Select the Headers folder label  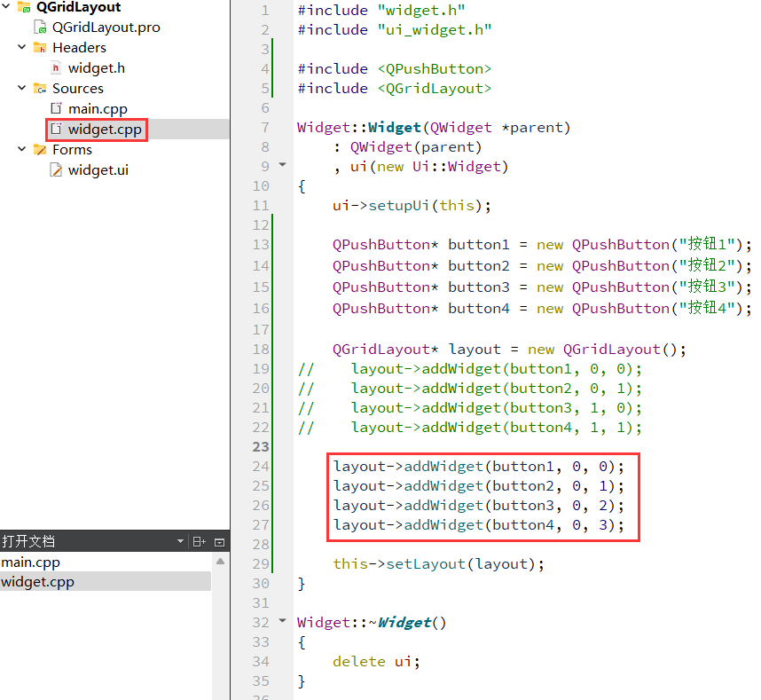79,48
